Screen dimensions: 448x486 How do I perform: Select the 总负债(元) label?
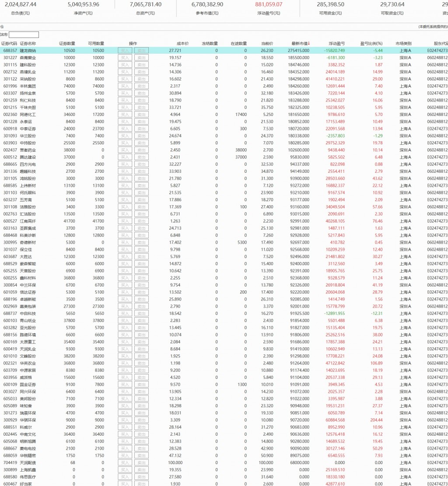[21, 13]
